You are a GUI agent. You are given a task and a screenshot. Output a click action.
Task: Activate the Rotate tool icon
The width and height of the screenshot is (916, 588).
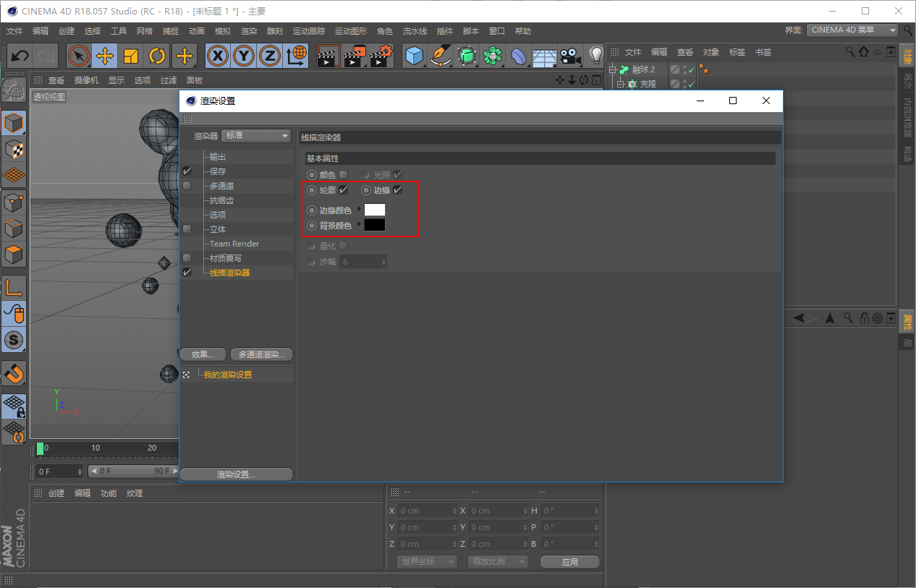157,56
